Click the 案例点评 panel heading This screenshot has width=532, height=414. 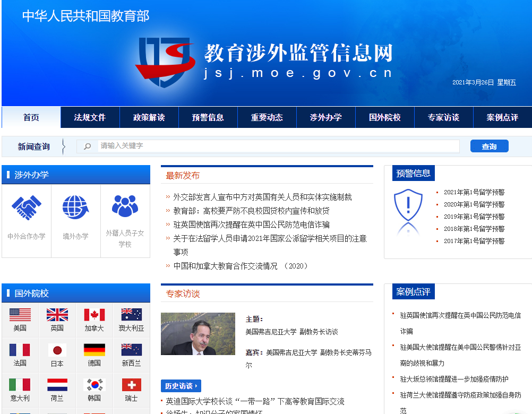(413, 291)
